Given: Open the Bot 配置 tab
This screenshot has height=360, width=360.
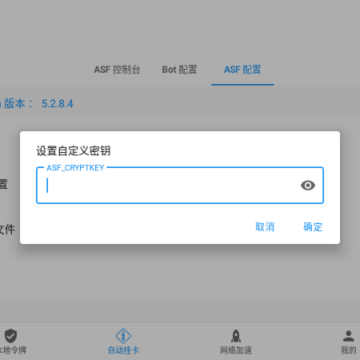Looking at the screenshot, I should tap(180, 70).
